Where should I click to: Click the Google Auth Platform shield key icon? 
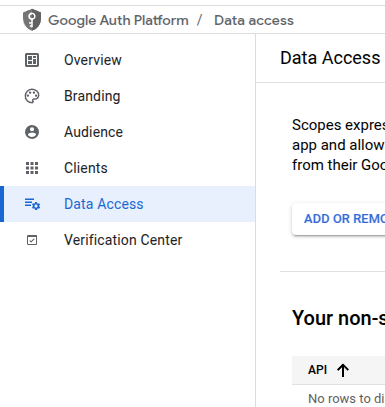tap(32, 20)
